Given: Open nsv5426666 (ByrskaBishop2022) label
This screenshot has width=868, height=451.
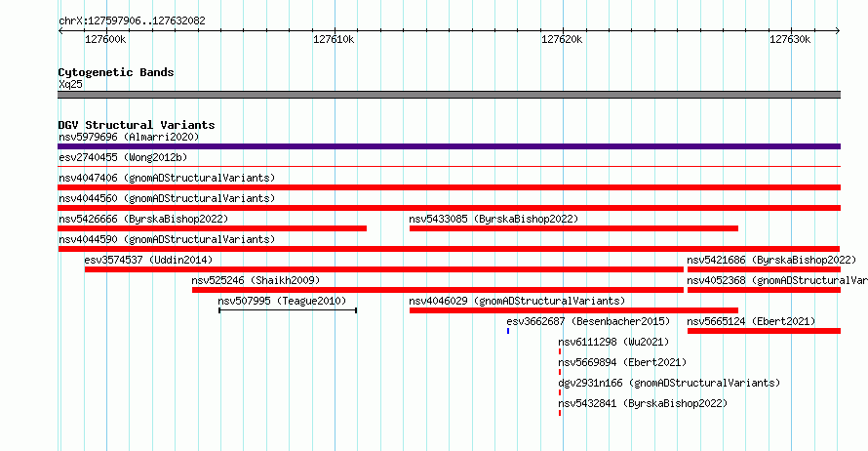Looking at the screenshot, I should [x=143, y=219].
